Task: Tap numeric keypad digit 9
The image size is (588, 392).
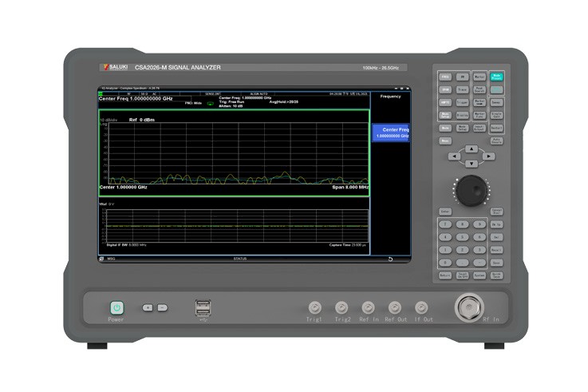Action: (x=479, y=224)
